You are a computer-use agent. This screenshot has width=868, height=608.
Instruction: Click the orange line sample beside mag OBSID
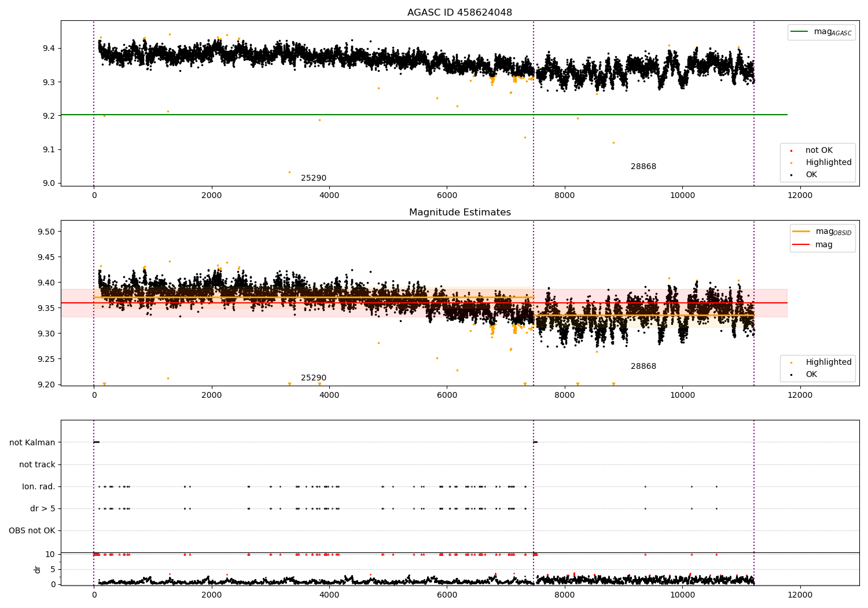pos(801,232)
